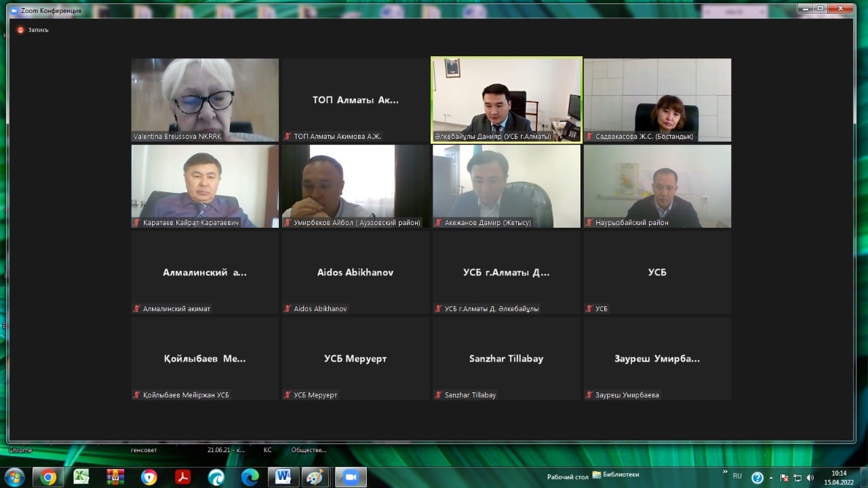This screenshot has height=488, width=868.
Task: Select Умирбеков Айбол video tile
Action: (355, 186)
